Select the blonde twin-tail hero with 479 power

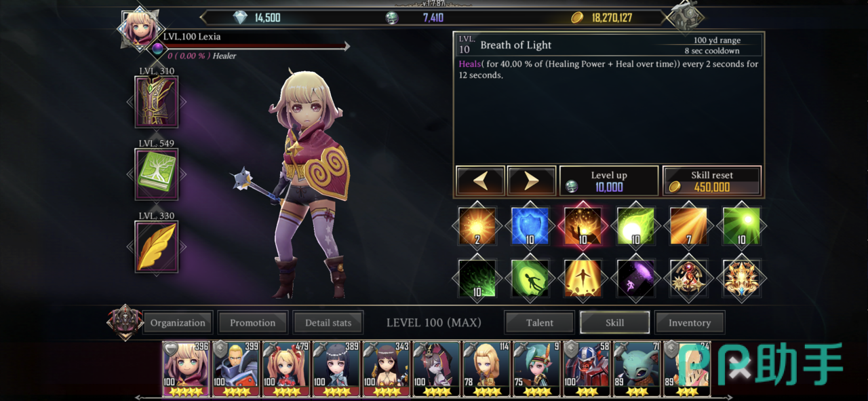[x=286, y=368]
